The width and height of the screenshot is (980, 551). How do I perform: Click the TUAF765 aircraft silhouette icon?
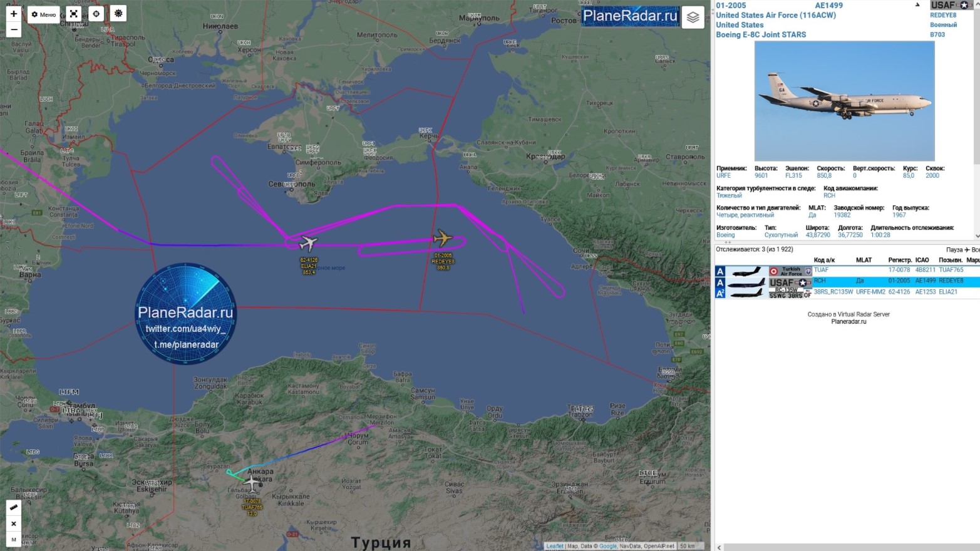point(746,271)
